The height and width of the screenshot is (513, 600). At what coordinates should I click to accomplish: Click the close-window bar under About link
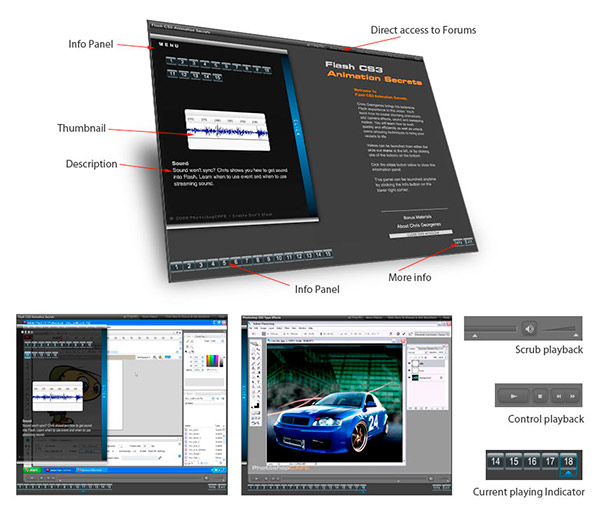(421, 234)
